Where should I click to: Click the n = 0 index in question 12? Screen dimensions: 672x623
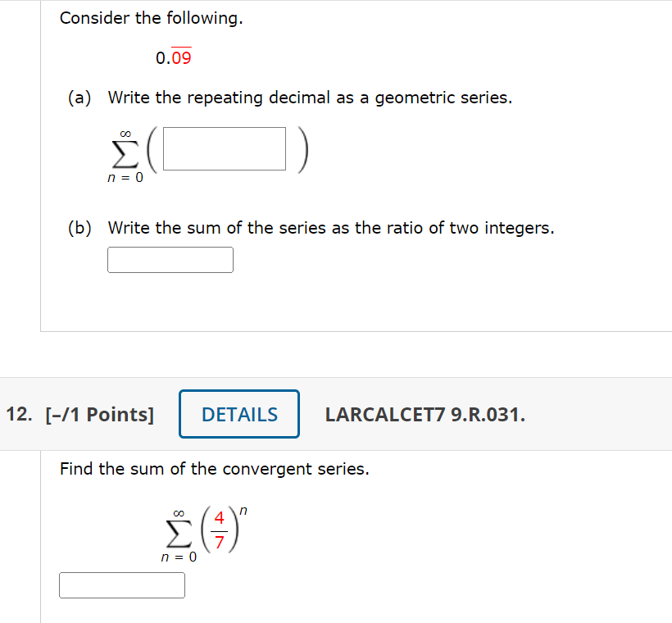(179, 558)
